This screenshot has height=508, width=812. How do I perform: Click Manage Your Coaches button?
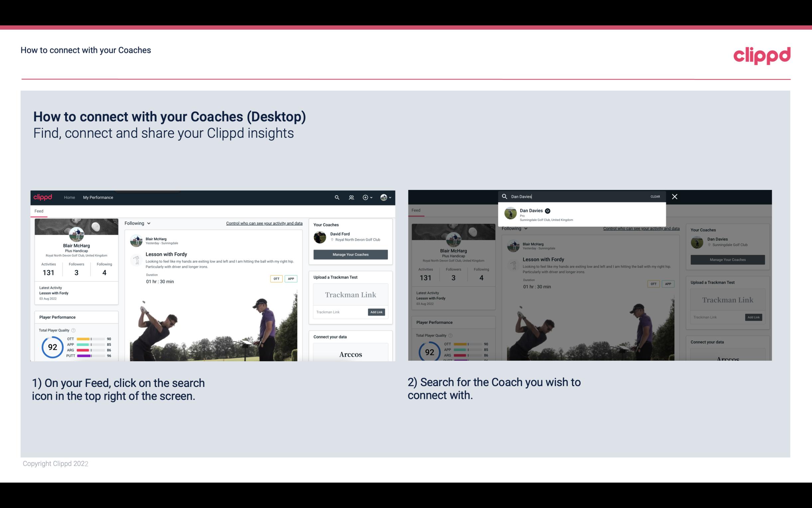point(350,254)
